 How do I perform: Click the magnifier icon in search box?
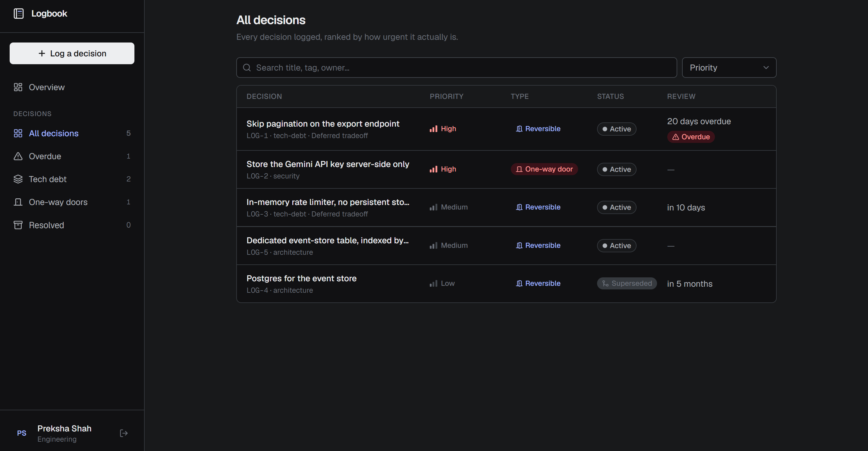point(247,68)
